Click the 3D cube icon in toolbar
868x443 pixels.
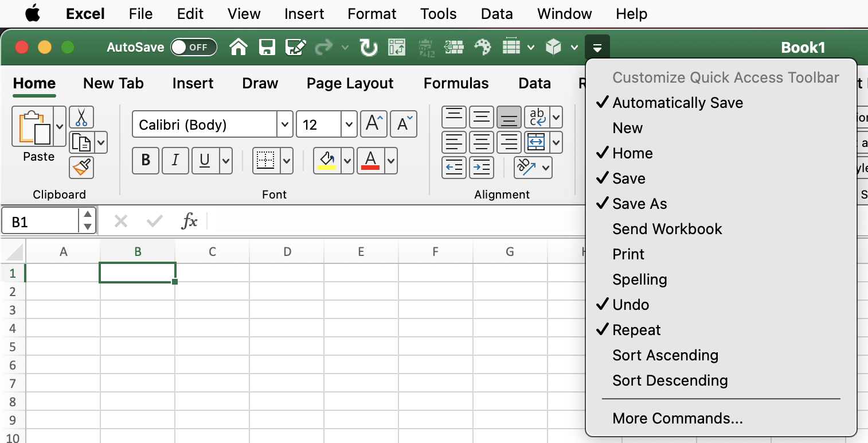553,47
